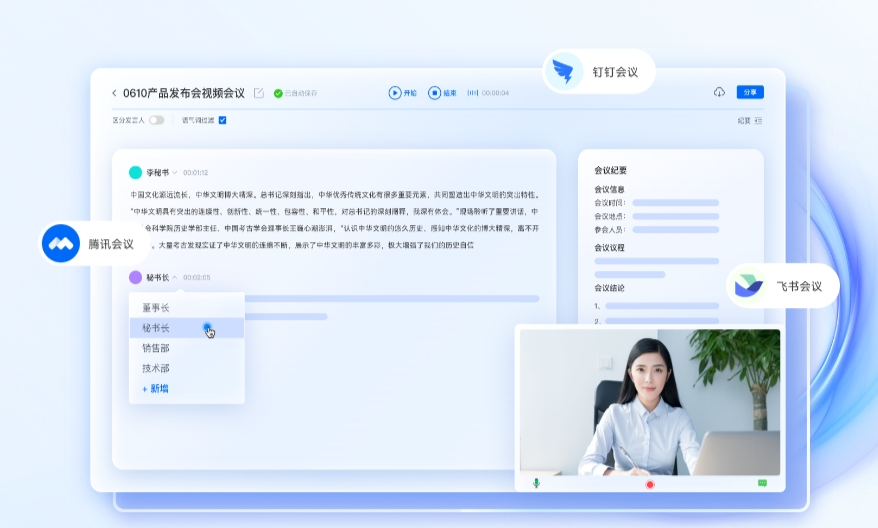The width and height of the screenshot is (878, 528).
Task: Toggle the green microphone icon in video window
Action: pyautogui.click(x=536, y=483)
